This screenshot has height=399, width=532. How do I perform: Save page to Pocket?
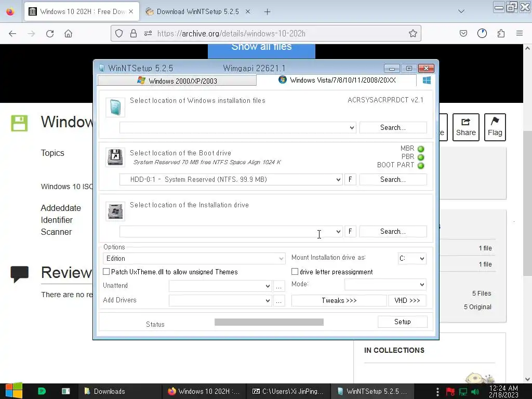pyautogui.click(x=463, y=33)
